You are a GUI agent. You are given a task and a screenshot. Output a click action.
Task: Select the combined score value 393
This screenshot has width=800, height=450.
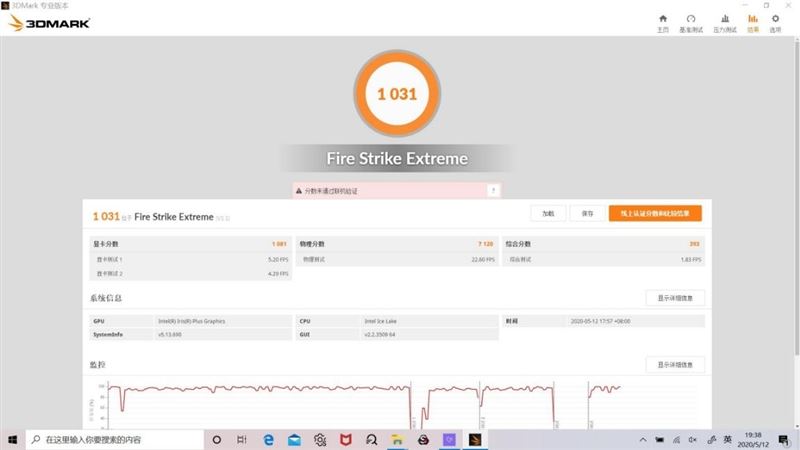694,244
